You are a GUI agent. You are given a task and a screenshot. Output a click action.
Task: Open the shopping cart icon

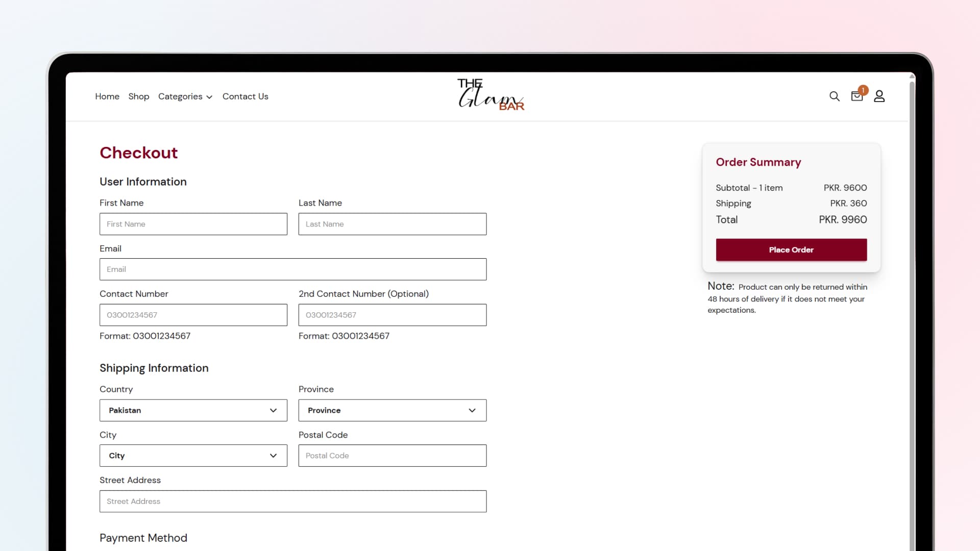coord(857,96)
